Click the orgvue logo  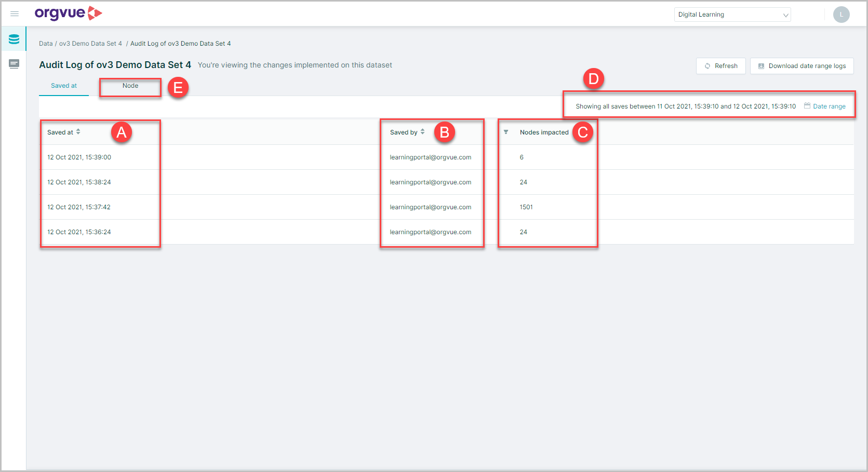68,14
